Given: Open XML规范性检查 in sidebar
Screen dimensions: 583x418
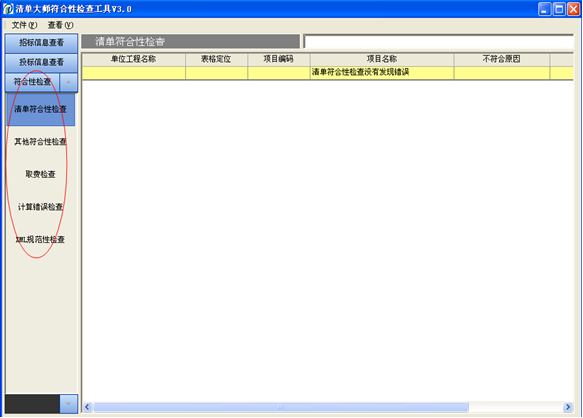Looking at the screenshot, I should click(x=41, y=240).
